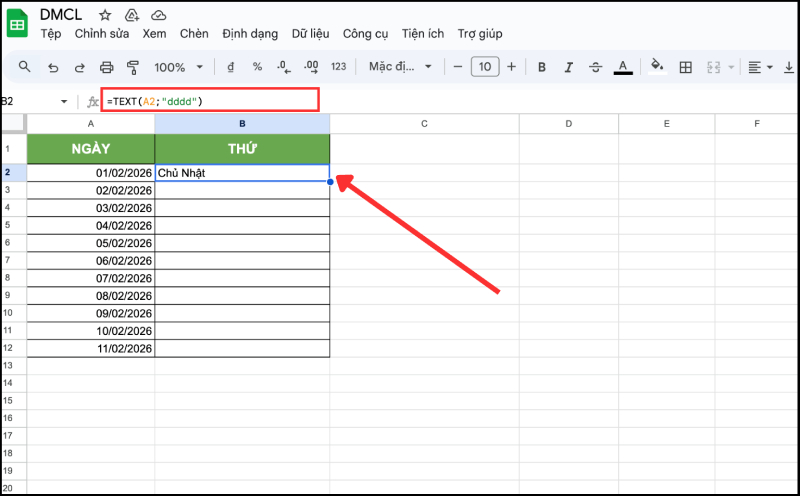This screenshot has height=496, width=800.
Task: Open the Dữ liệu menu
Action: click(x=310, y=34)
